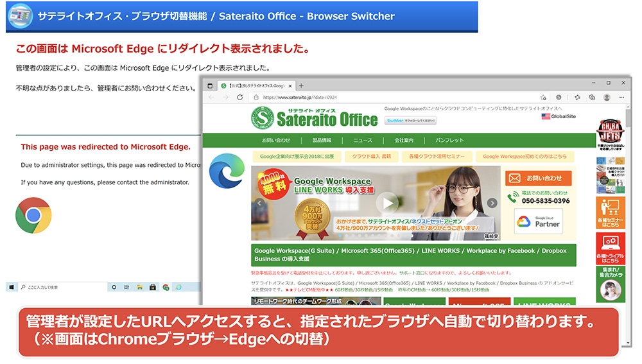Open the ニュース navigation menu item

(x=363, y=141)
